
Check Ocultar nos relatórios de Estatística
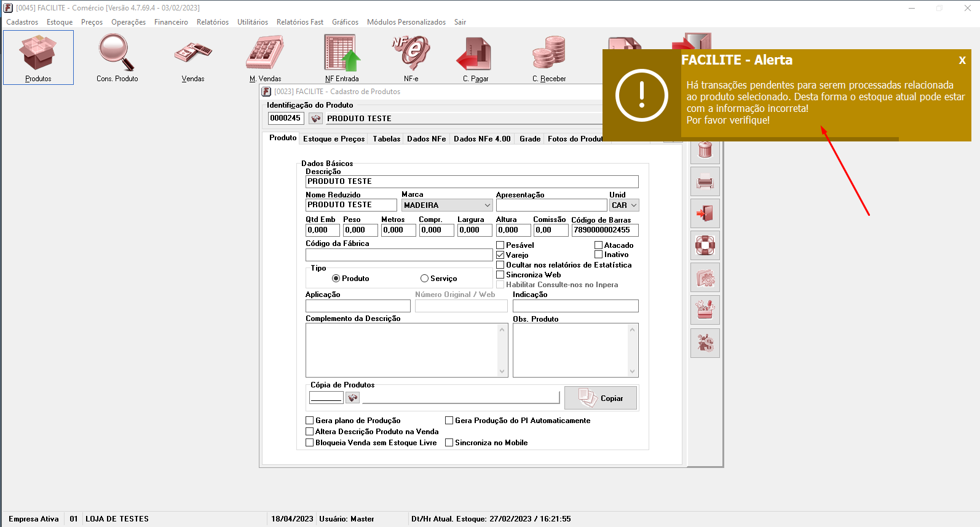coord(500,265)
